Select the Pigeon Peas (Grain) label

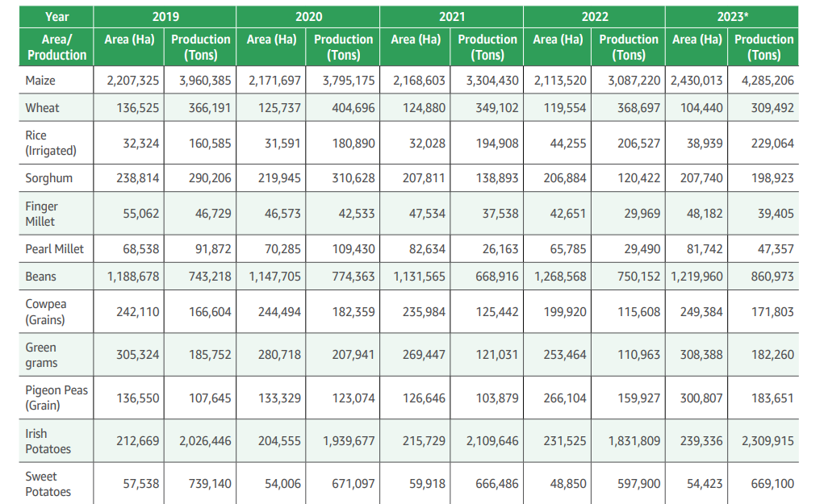pos(56,398)
